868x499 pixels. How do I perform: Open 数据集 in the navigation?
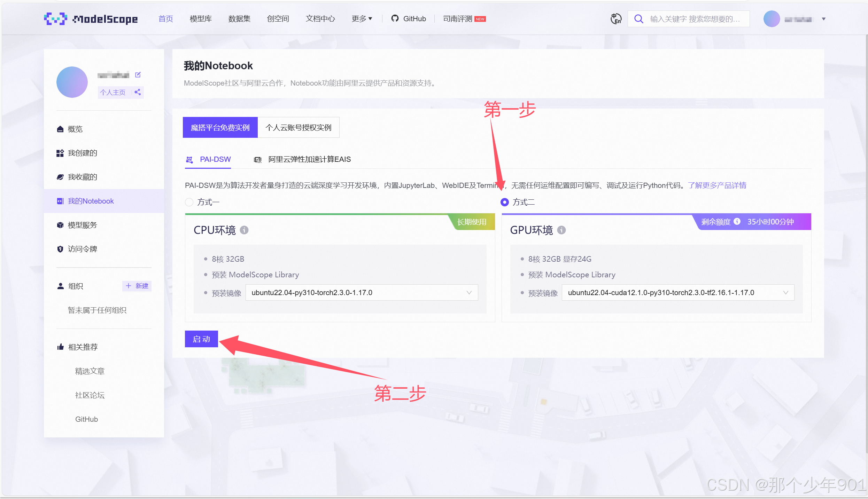click(x=239, y=19)
